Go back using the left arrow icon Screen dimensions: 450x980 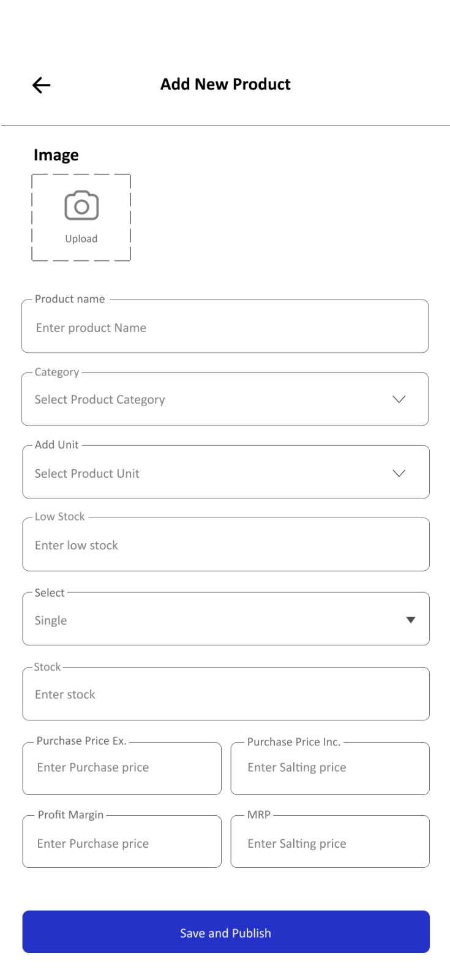click(x=41, y=85)
